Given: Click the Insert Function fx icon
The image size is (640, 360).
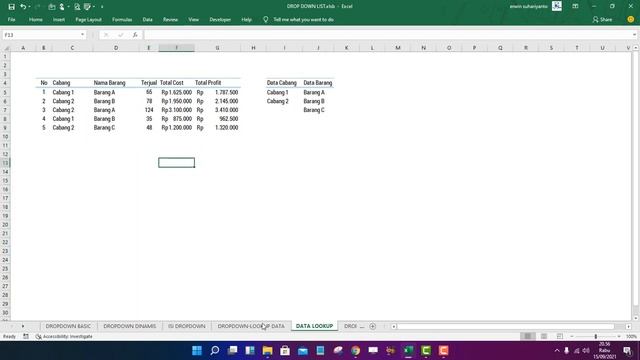Looking at the screenshot, I should point(135,35).
